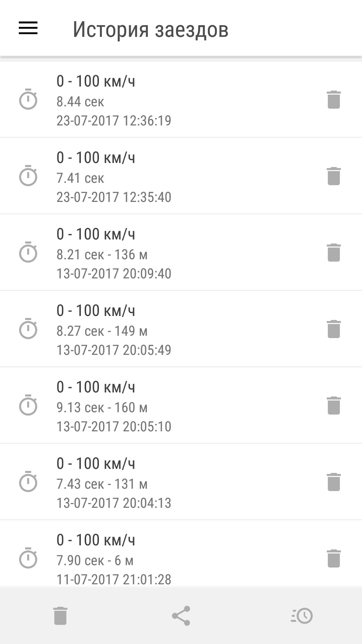The width and height of the screenshot is (362, 644).
Task: Delete the 9.13 сек - 160 м run
Action: [x=334, y=406]
